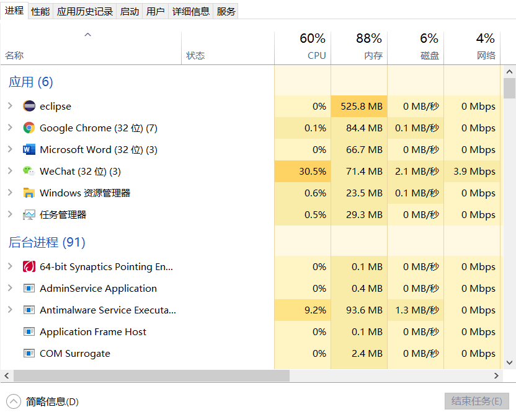Select the COM Surrogate icon
Viewport: 516px width, 420px height.
(x=29, y=353)
